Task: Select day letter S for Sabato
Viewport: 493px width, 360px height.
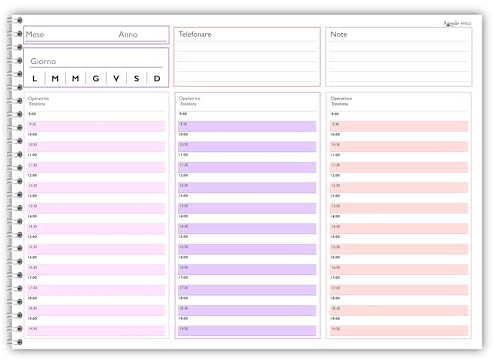Action: (x=137, y=79)
